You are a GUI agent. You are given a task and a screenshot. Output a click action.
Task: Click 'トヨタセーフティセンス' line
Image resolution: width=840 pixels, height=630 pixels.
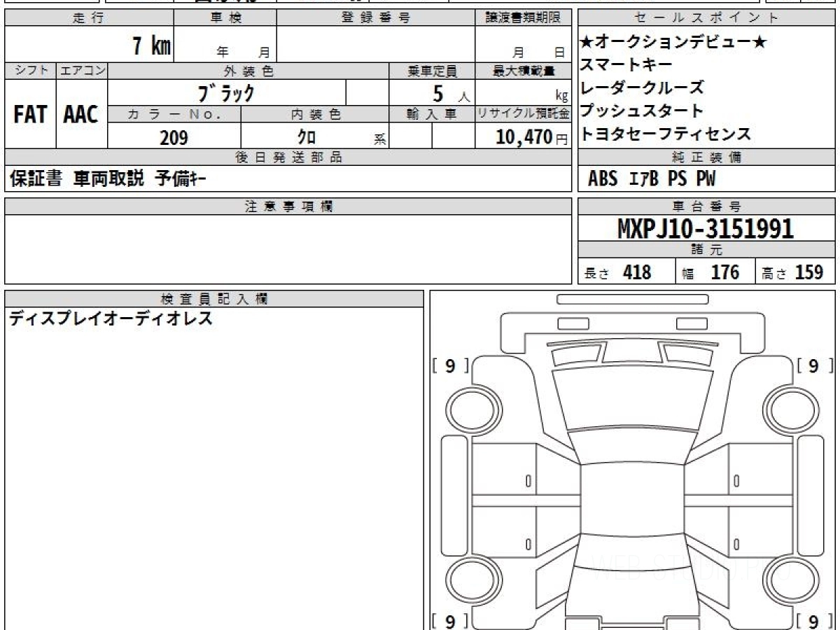tap(666, 134)
